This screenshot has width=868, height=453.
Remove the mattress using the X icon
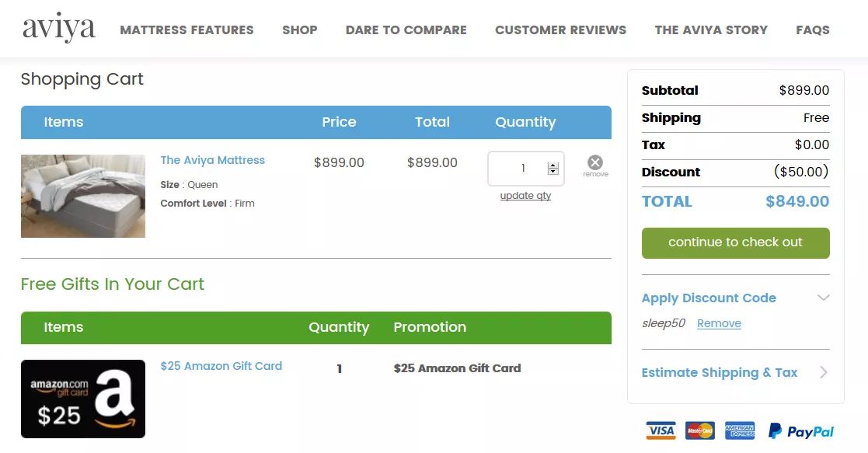click(595, 163)
